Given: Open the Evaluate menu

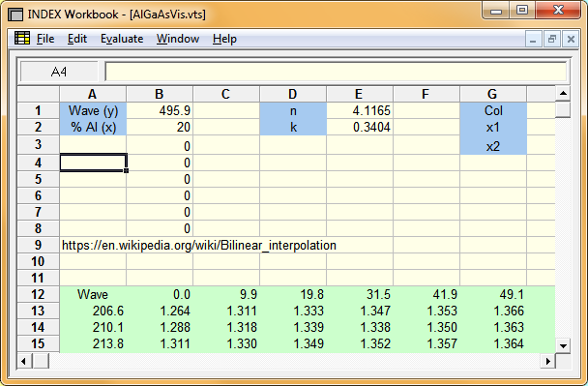Looking at the screenshot, I should tap(122, 39).
